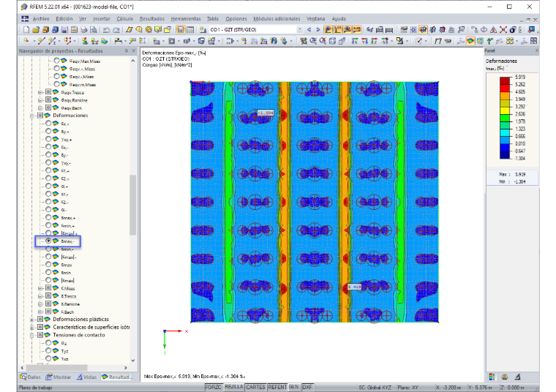Go to next load case arrow
556x392 pixels.
(x=318, y=30)
